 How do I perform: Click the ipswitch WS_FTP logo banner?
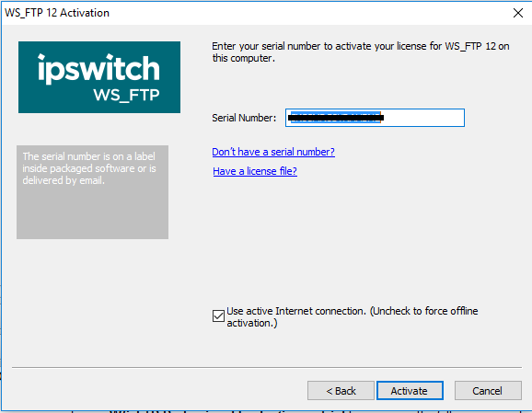[x=99, y=77]
